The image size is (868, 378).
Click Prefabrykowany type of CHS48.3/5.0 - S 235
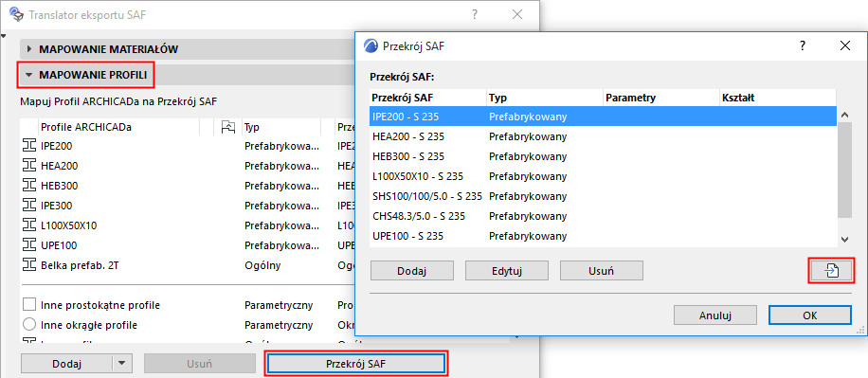(528, 216)
